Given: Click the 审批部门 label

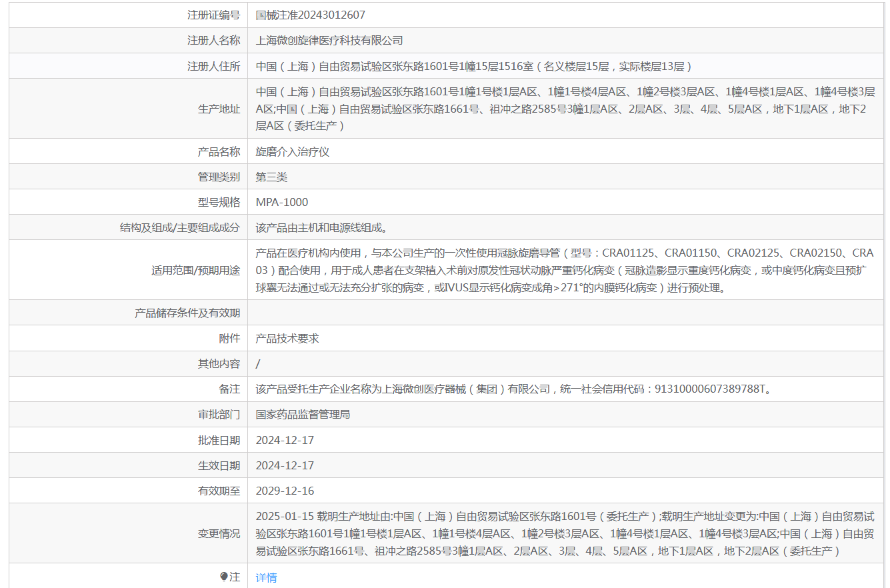Looking at the screenshot, I should click(219, 414).
